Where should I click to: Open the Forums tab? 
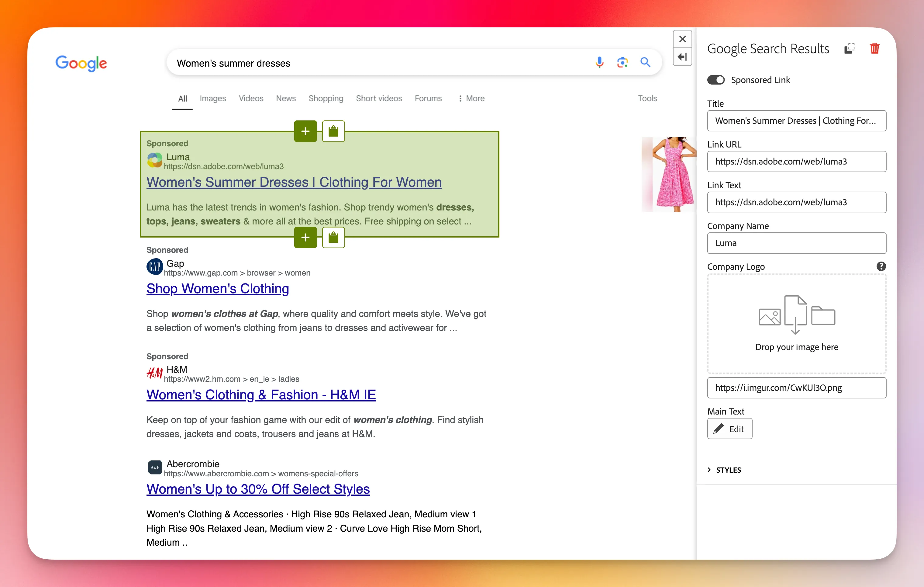pyautogui.click(x=428, y=98)
